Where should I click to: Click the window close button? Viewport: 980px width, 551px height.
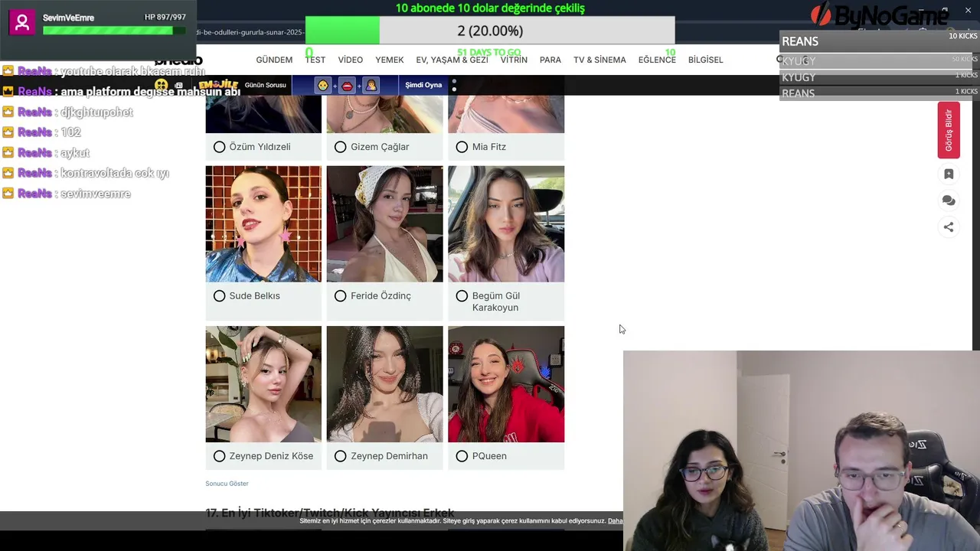click(968, 9)
